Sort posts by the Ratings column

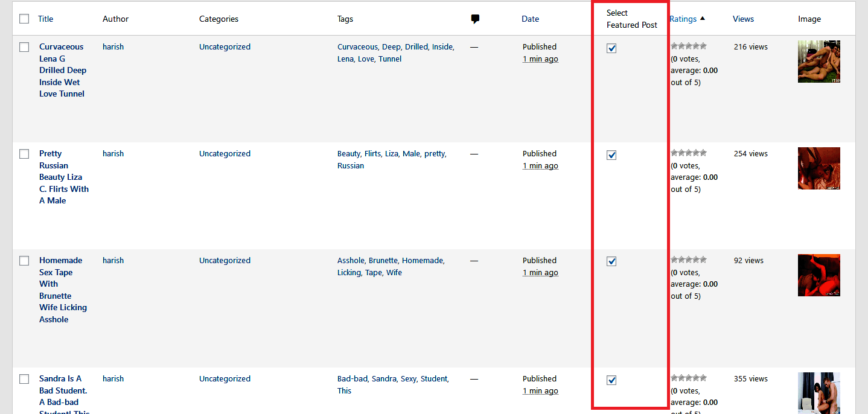tap(683, 19)
